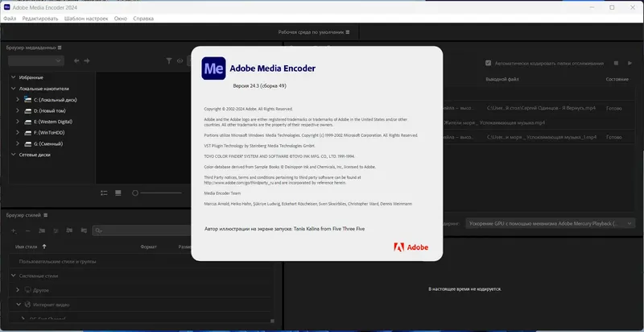Click the add new preset plus icon

pos(14,231)
